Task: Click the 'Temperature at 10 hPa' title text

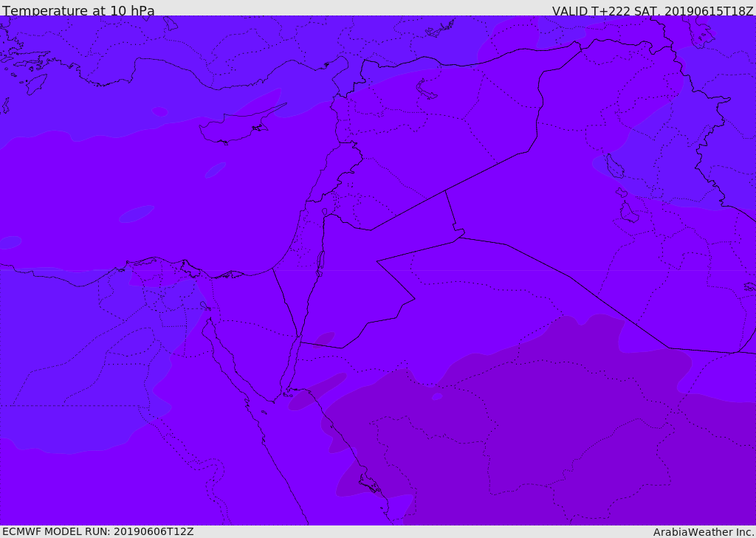Action: click(78, 10)
